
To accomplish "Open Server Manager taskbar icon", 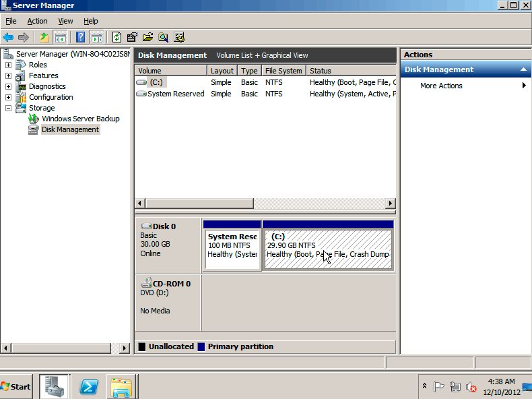I will (55, 387).
